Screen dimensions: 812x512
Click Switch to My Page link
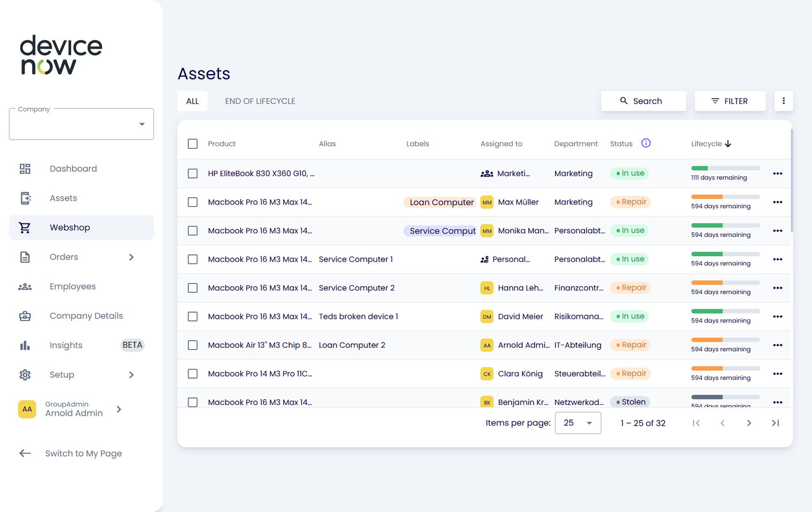[x=83, y=454]
